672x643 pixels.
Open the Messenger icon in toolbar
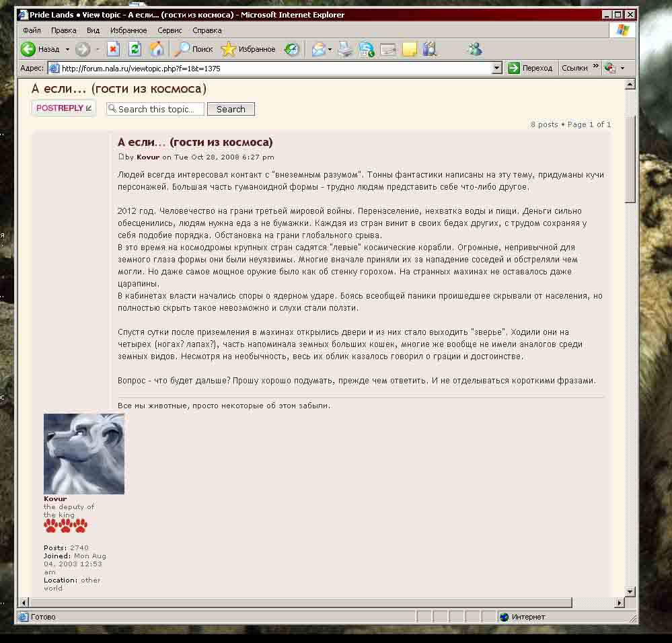point(475,49)
